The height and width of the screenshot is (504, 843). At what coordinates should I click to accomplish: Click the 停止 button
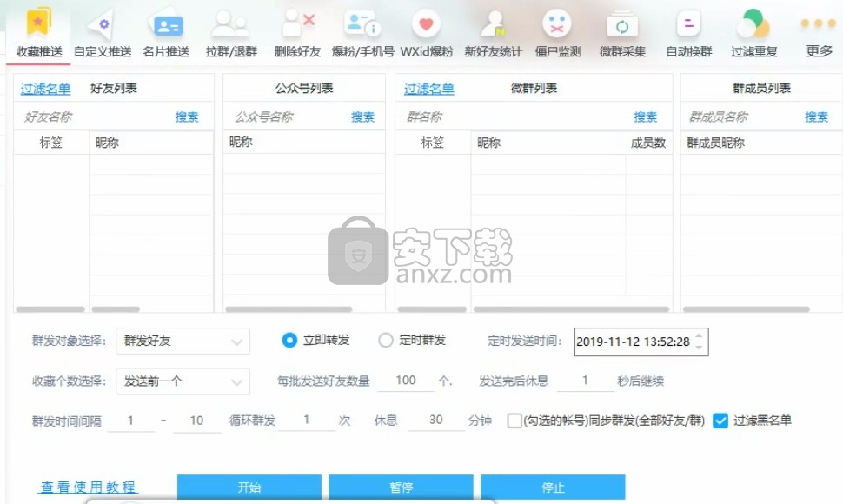pos(554,487)
